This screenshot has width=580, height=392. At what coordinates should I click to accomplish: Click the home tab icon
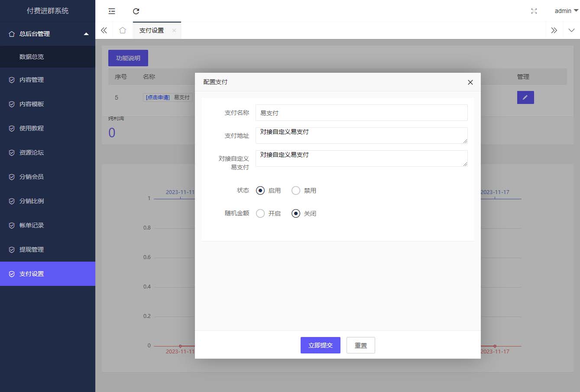[122, 30]
